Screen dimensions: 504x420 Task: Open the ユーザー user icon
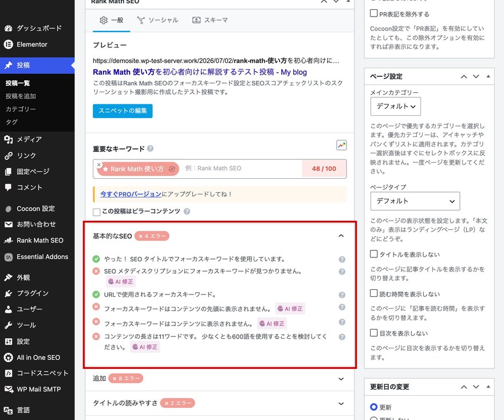pos(9,309)
